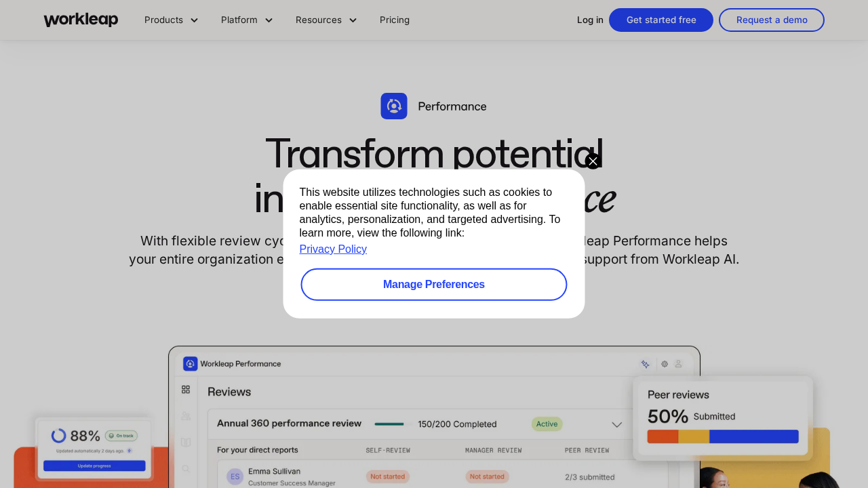Go to the Pricing page

395,20
